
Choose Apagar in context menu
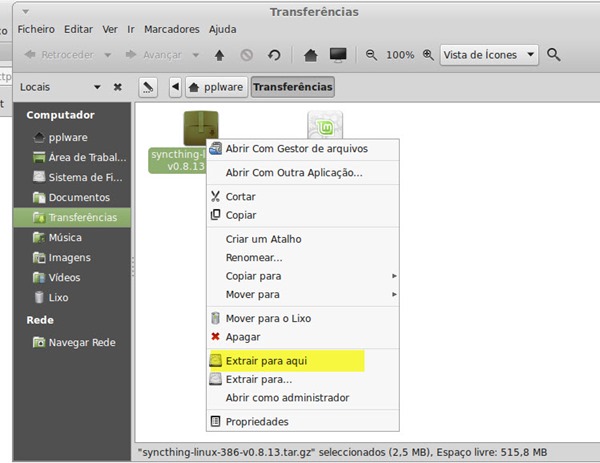click(303, 337)
